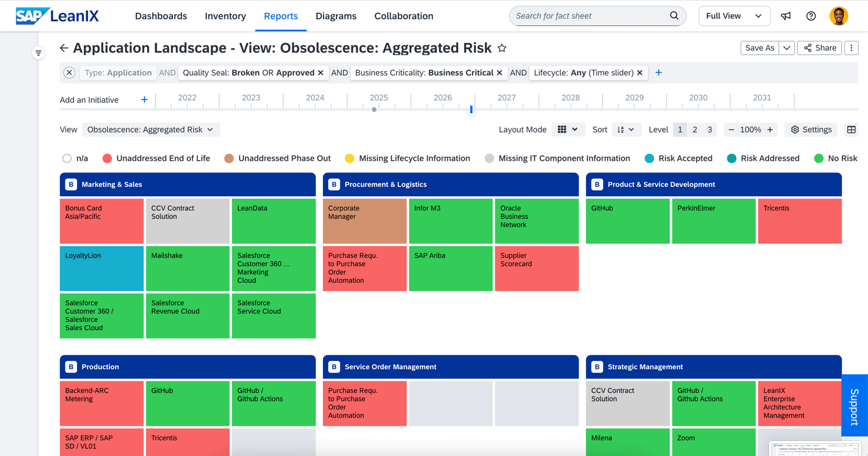
Task: Open the Sort dropdown
Action: point(626,130)
